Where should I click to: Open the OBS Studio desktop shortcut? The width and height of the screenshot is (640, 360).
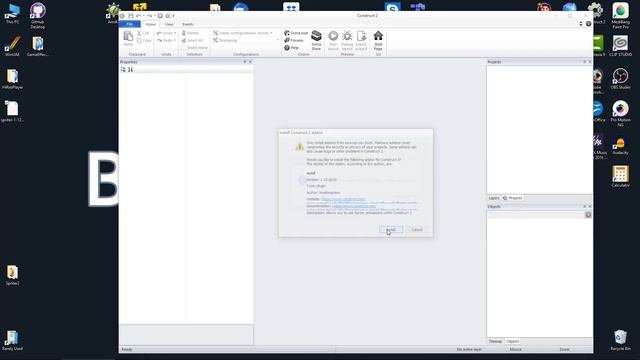click(620, 79)
